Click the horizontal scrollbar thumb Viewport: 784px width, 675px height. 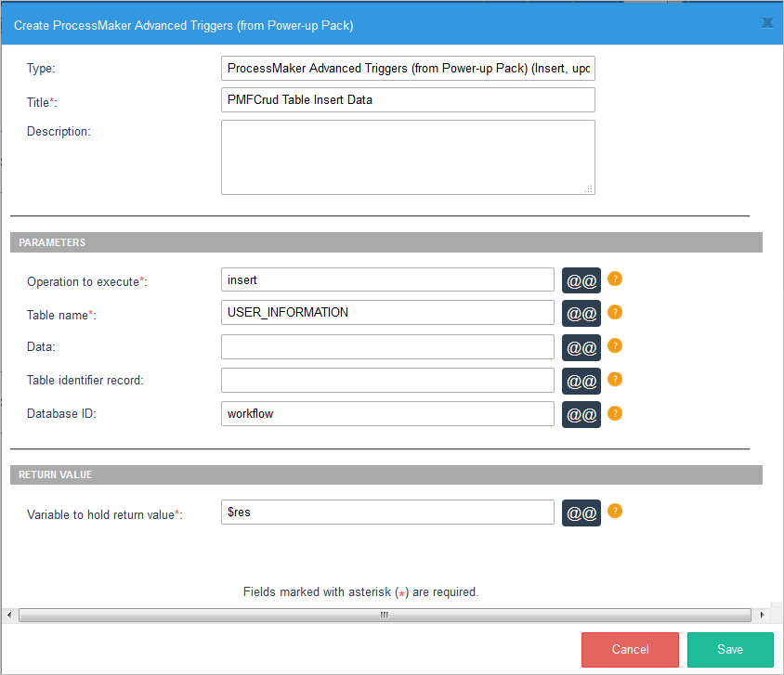coord(385,615)
